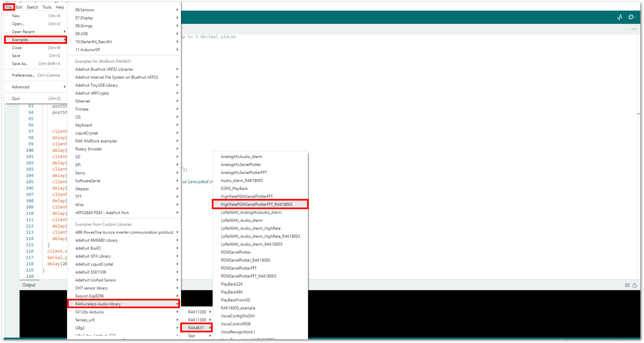Open the VoiceConfigWisDM example
The height and width of the screenshot is (343, 644).
tap(260, 316)
